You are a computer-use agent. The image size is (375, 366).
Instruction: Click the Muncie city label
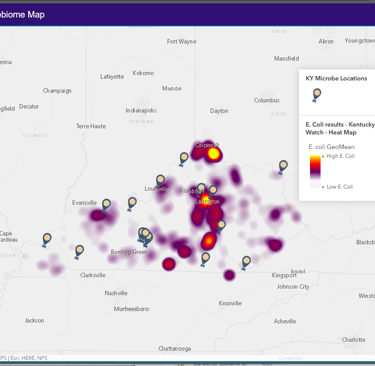(172, 89)
